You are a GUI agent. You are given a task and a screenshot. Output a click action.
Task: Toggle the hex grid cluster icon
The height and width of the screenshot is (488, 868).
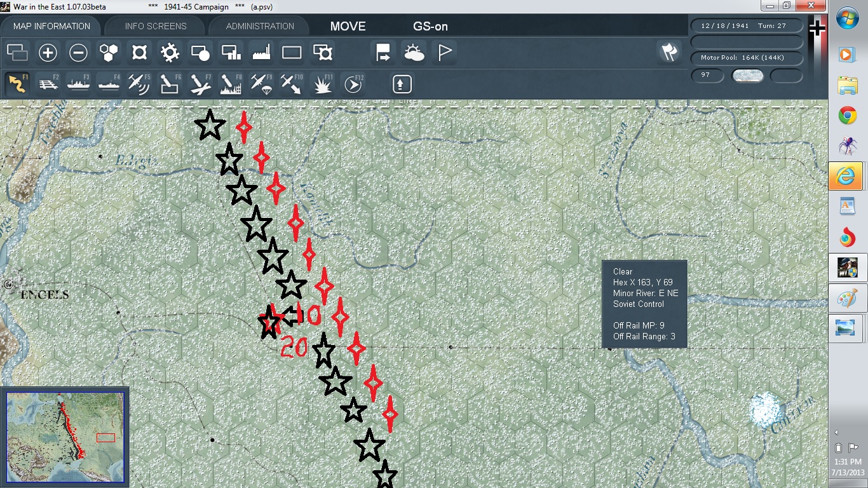[109, 52]
